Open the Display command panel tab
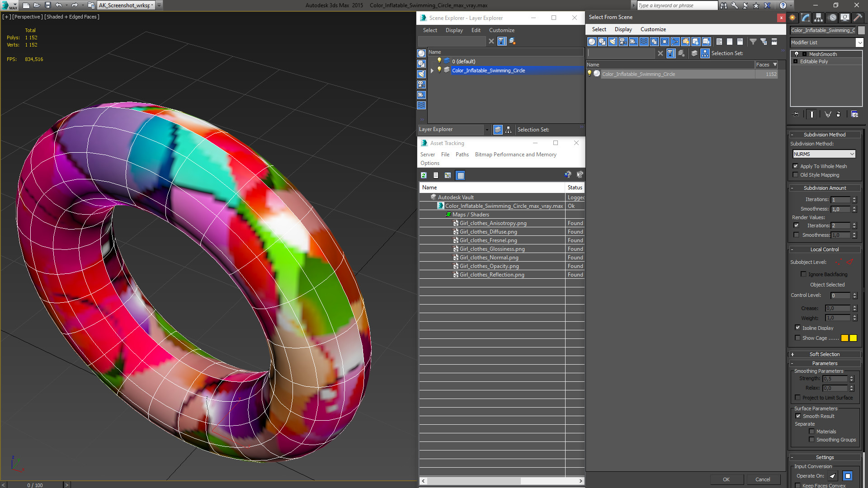Image resolution: width=868 pixels, height=488 pixels. [x=844, y=18]
